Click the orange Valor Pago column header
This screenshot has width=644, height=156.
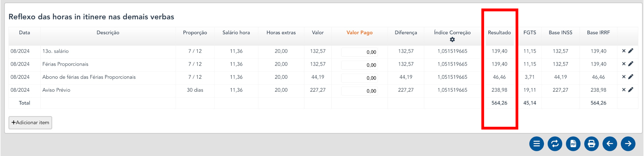[x=359, y=32]
